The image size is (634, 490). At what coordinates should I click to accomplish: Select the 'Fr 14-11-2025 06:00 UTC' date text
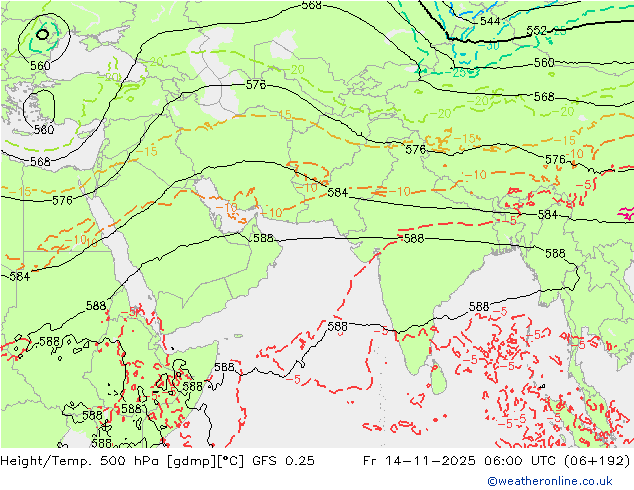point(459,460)
